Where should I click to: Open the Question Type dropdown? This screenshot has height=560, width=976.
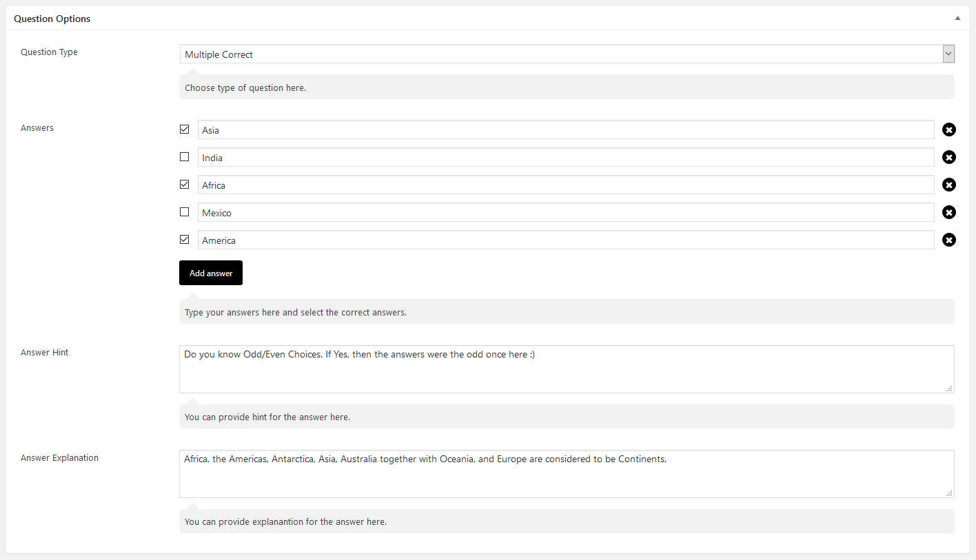(x=567, y=54)
